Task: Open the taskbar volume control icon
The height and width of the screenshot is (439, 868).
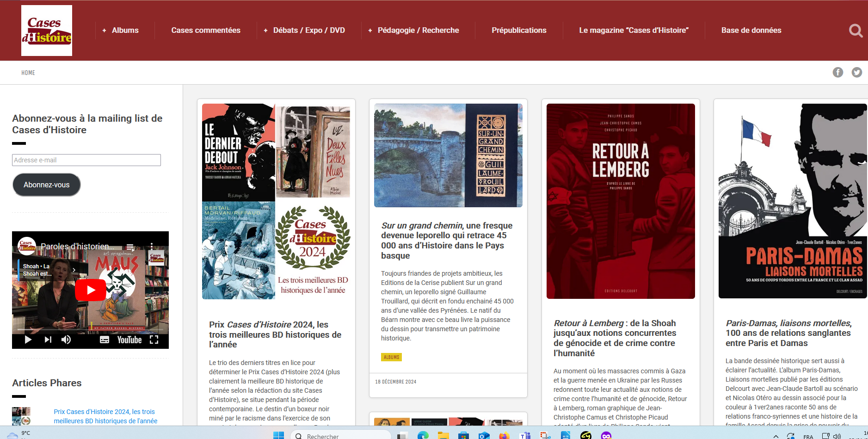Action: (837, 436)
